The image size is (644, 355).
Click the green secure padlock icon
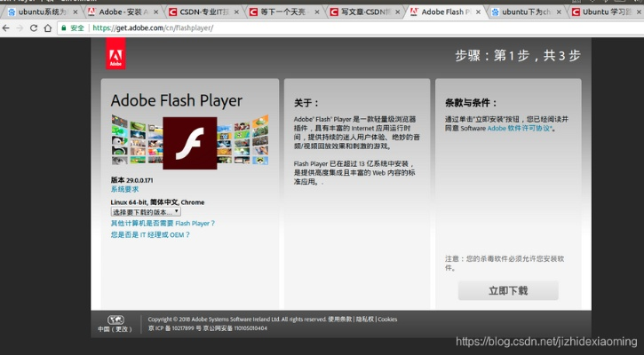[64, 28]
